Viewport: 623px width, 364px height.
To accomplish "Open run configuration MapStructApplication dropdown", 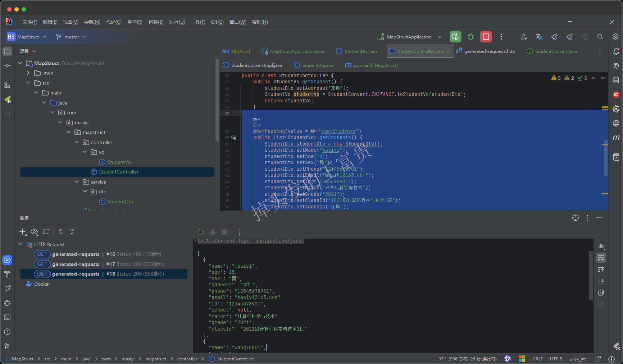I will tap(409, 37).
